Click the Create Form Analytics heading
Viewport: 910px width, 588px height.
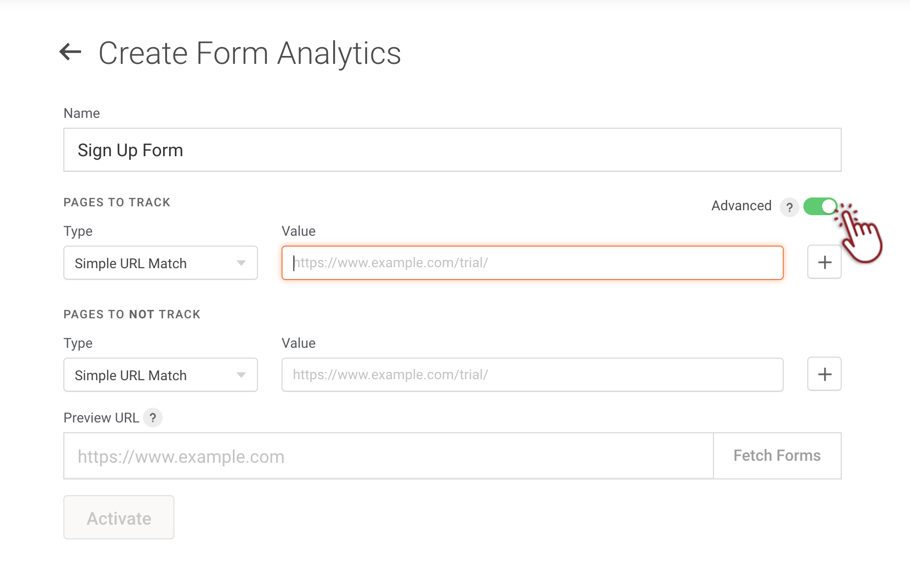[x=250, y=53]
